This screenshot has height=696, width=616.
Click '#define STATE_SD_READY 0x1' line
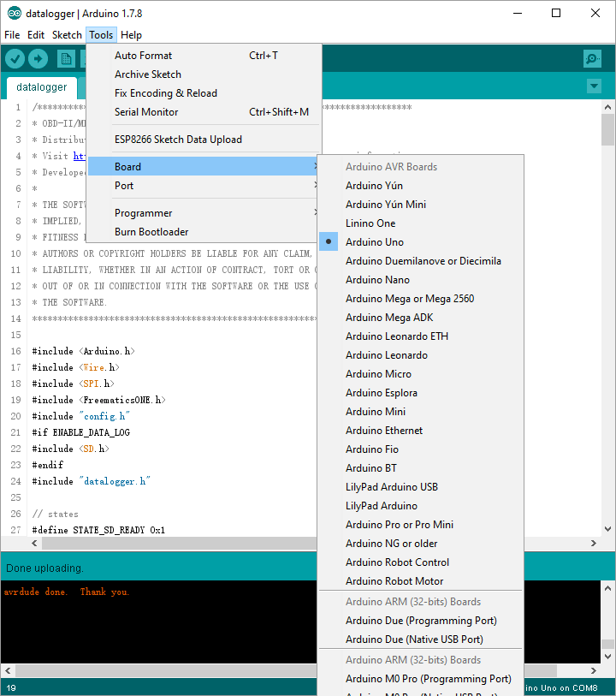click(98, 530)
